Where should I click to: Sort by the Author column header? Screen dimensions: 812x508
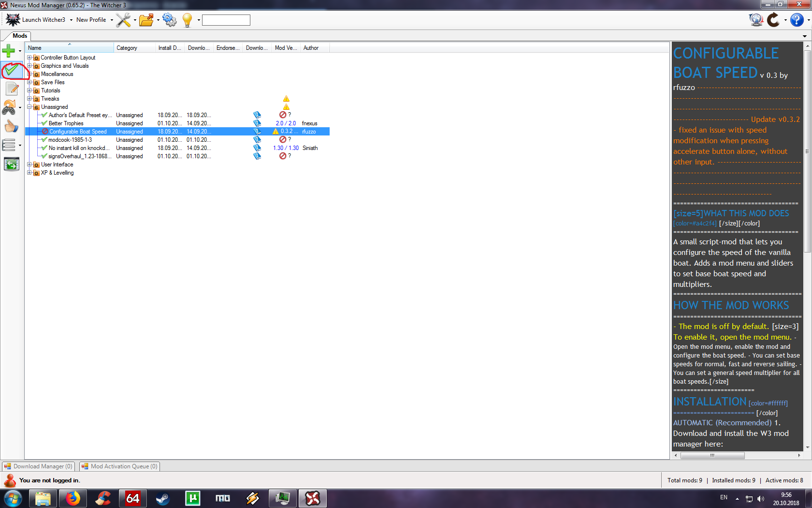click(316, 48)
